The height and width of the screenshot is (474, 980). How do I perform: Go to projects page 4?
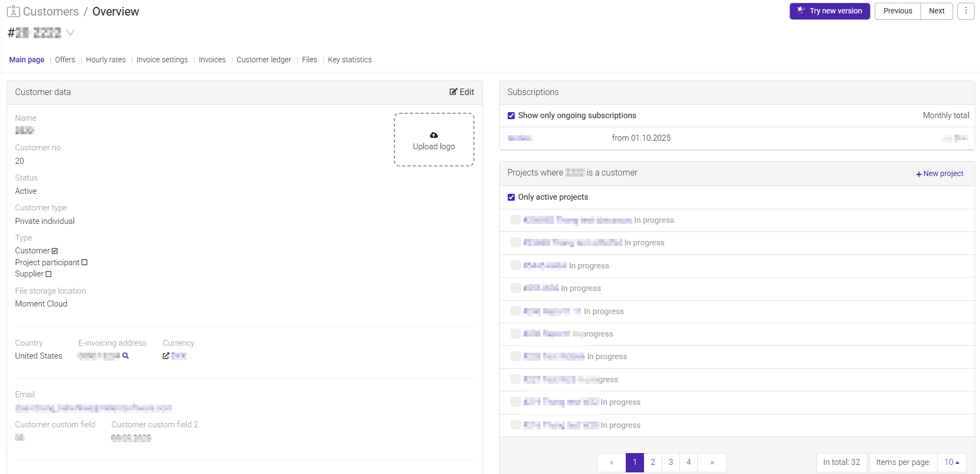click(689, 462)
